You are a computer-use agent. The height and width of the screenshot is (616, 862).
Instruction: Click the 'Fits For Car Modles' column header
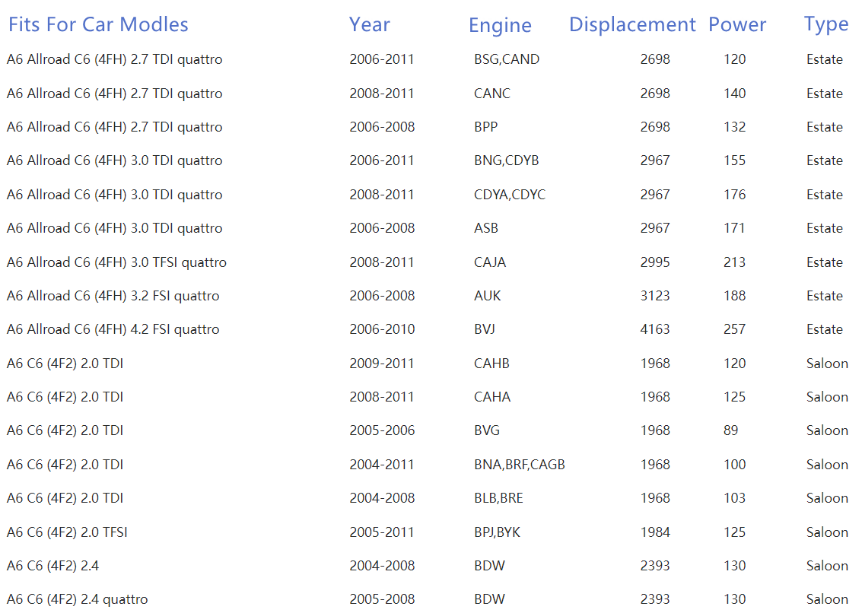(x=98, y=24)
